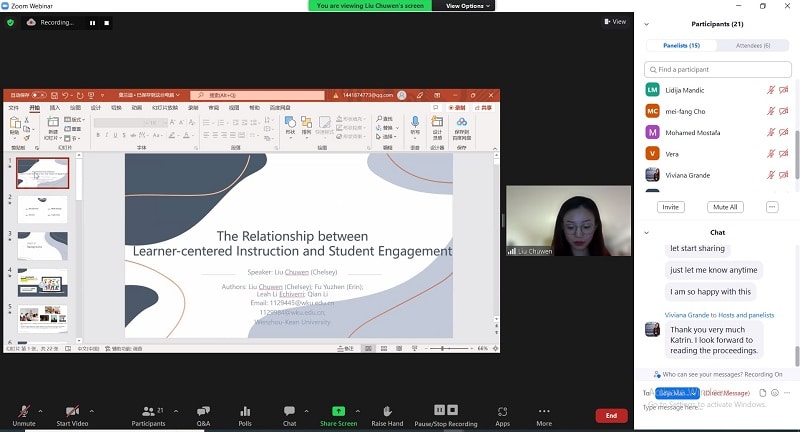Pause the recording from top indicator
This screenshot has height=432, width=800.
[93, 22]
